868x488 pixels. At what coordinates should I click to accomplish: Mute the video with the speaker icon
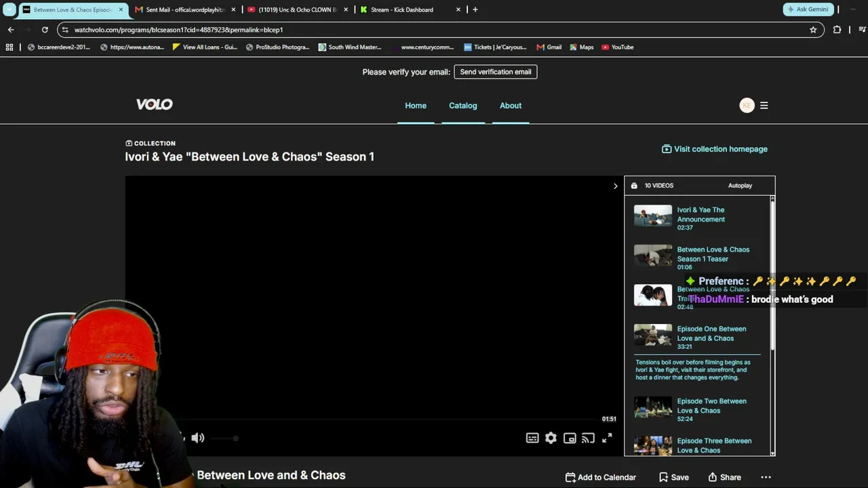[198, 439]
